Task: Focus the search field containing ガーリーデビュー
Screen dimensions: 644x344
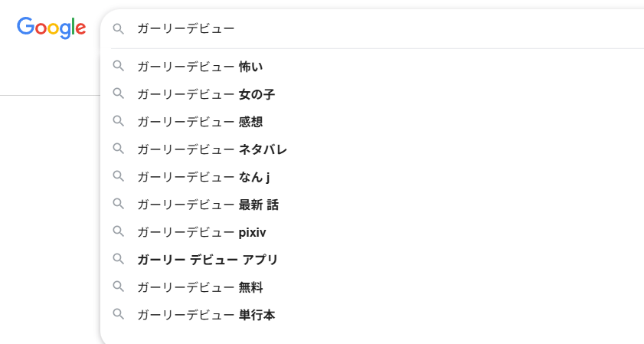Action: coord(383,28)
